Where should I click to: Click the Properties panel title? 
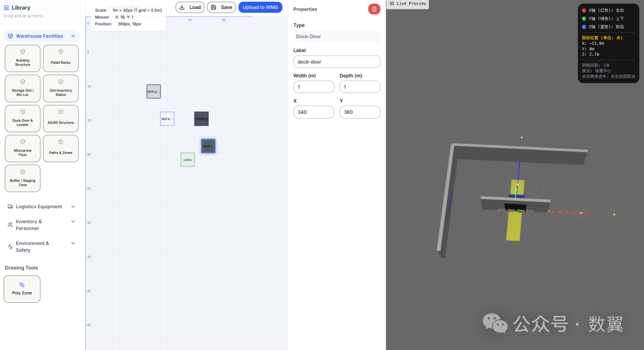(305, 9)
